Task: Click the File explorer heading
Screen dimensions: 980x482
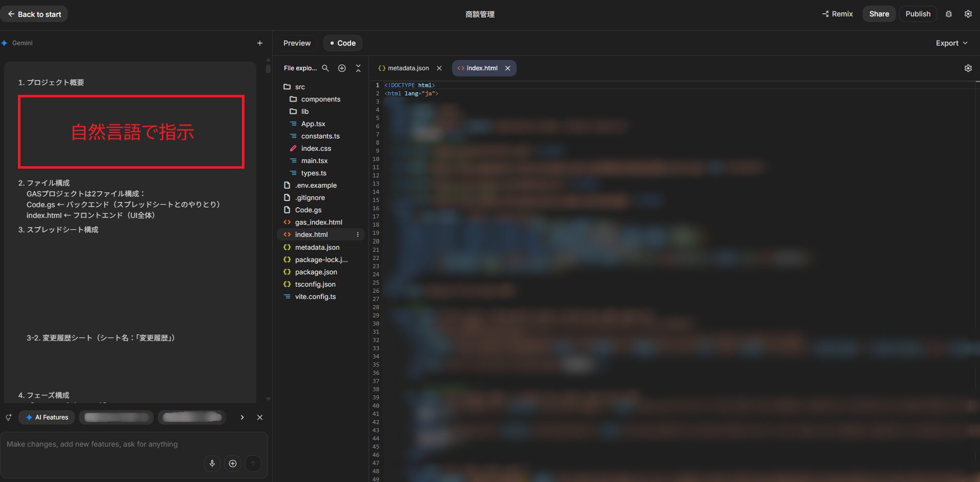Action: tap(300, 68)
